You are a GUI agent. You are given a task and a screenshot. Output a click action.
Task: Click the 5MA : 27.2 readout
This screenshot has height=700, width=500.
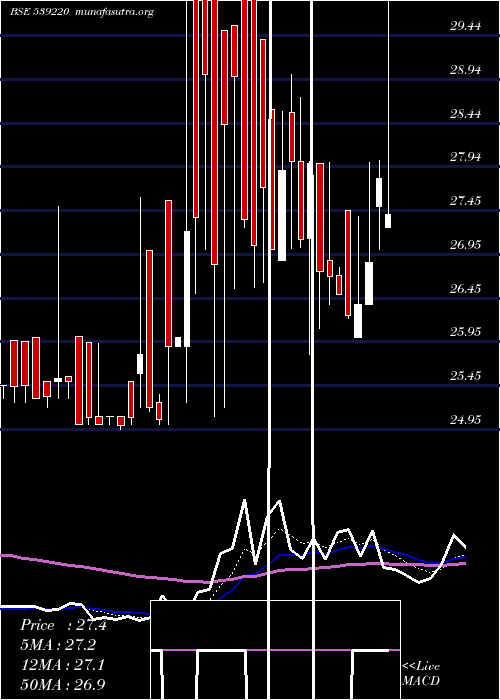click(58, 645)
